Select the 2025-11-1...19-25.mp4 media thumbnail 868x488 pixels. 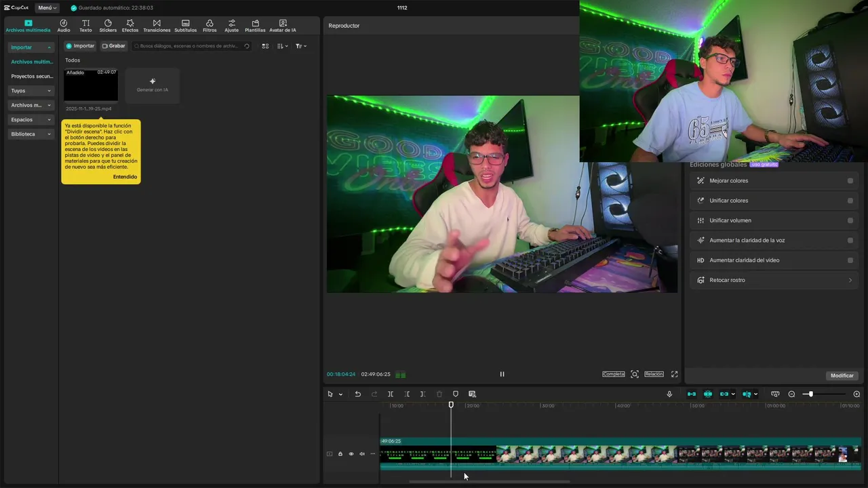(x=91, y=85)
